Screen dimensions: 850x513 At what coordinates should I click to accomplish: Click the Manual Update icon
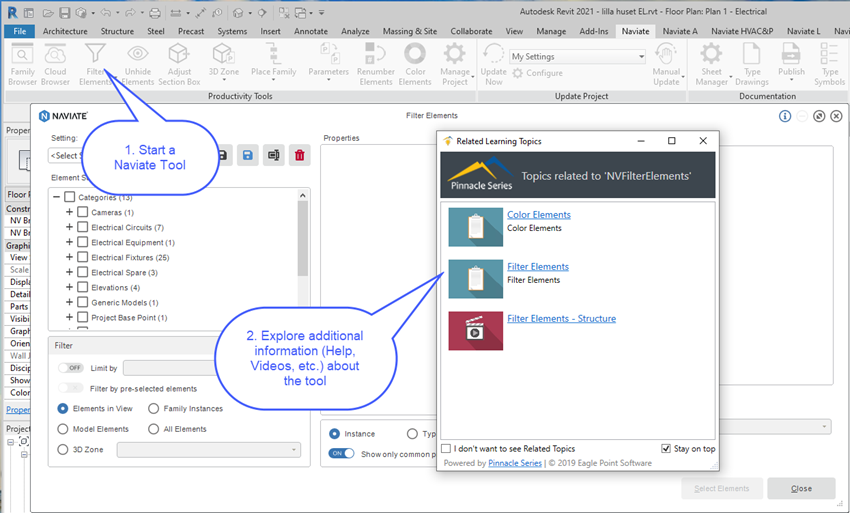tap(666, 54)
